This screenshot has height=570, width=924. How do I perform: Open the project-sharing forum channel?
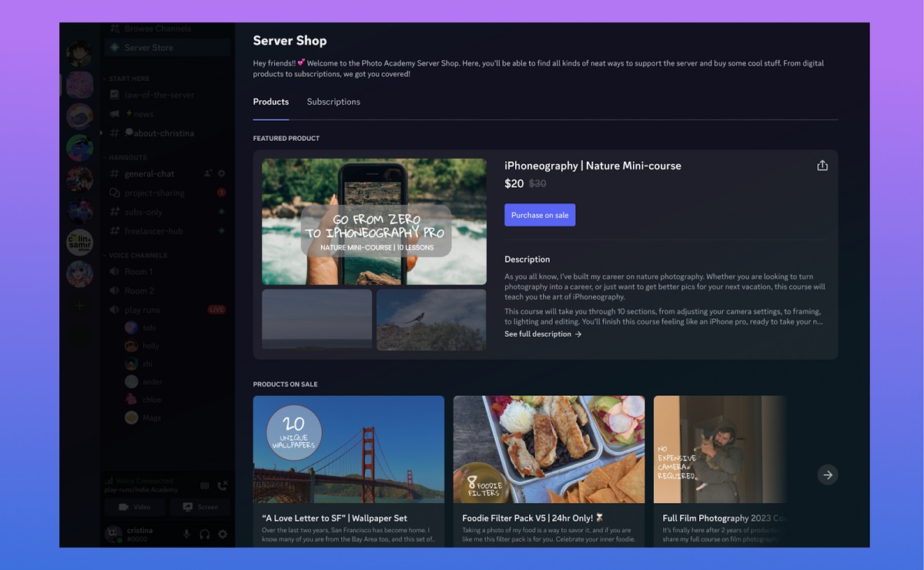click(167, 193)
